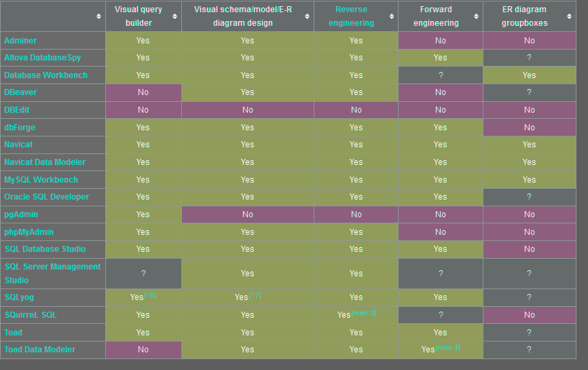Select pgAdmin's Visual query builder 'Yes' cell
Screen dimensions: 588x370
(143, 215)
